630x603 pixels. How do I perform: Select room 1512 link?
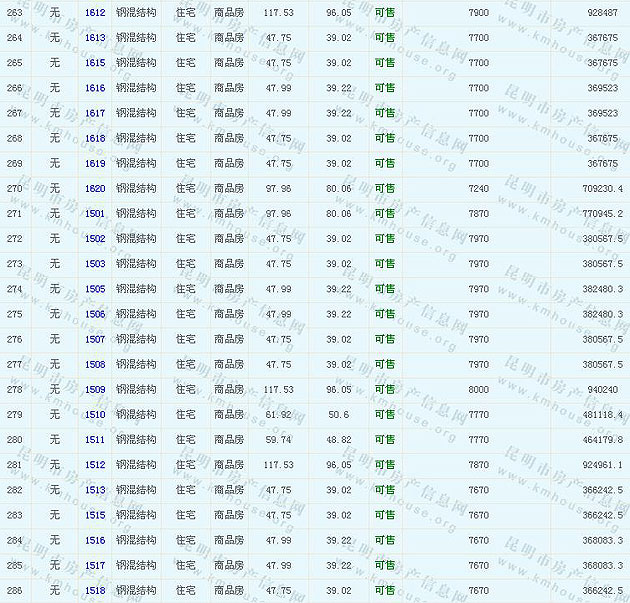coord(95,465)
